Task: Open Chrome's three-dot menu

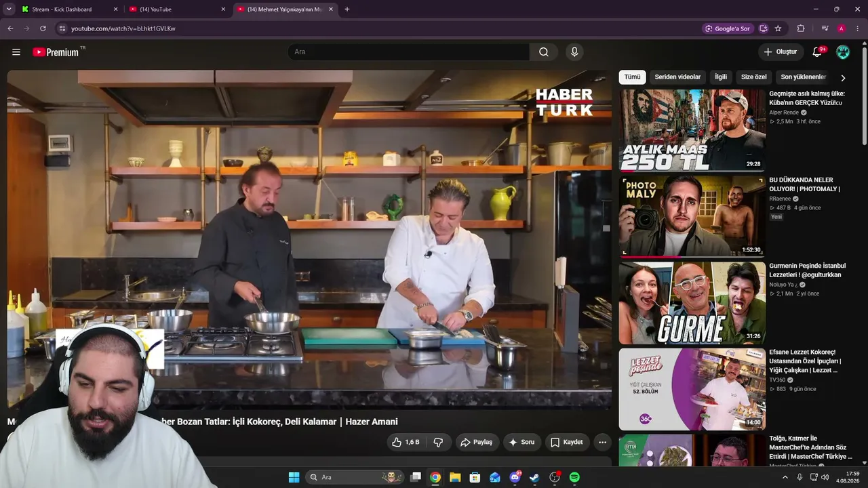Action: (857, 28)
